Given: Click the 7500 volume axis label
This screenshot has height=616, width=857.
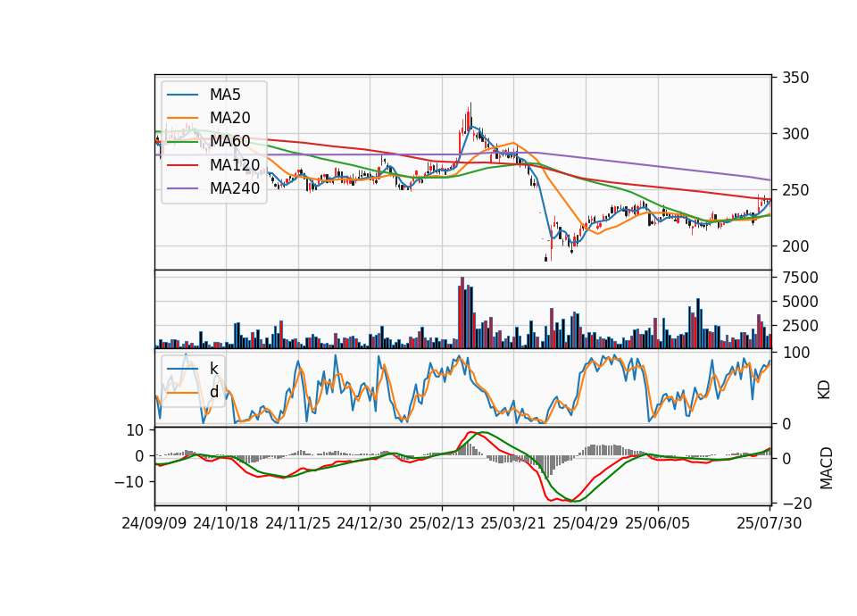Looking at the screenshot, I should tap(800, 278).
